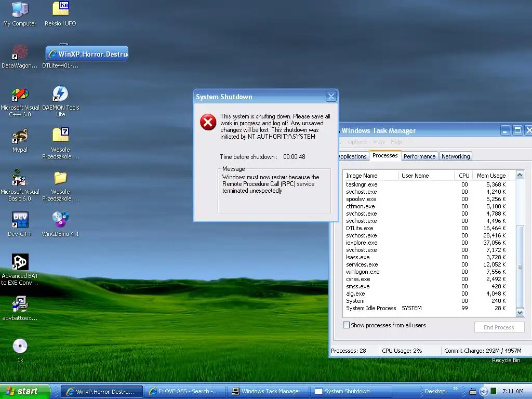532x399 pixels.
Task: Open the My Computer desktop icon
Action: (x=20, y=9)
